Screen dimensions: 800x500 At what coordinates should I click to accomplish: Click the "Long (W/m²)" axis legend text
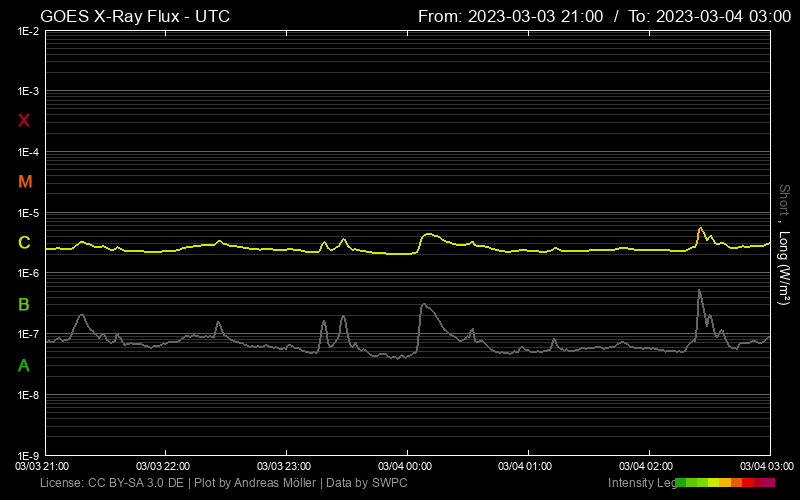(x=784, y=268)
